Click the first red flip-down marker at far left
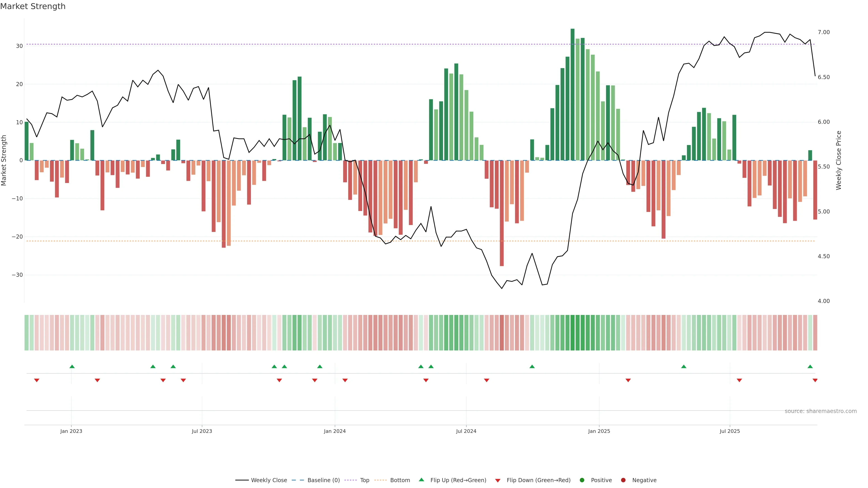Viewport: 868px width, 488px height. coord(37,380)
